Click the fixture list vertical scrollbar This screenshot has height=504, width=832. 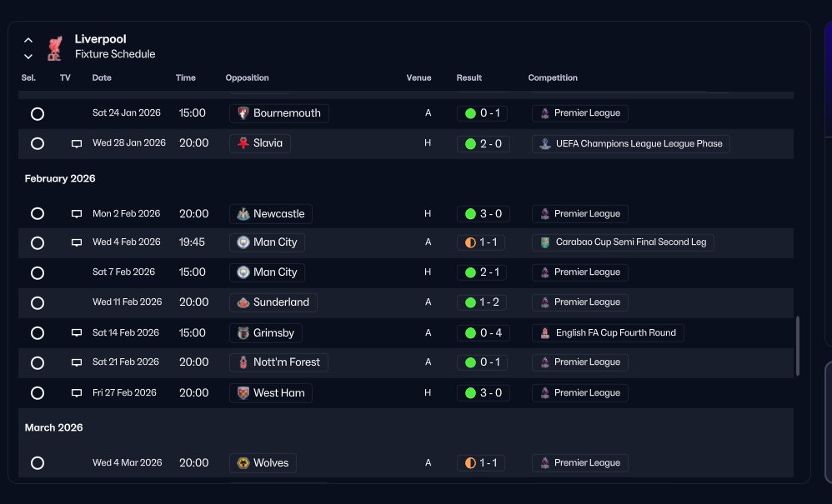pyautogui.click(x=797, y=347)
